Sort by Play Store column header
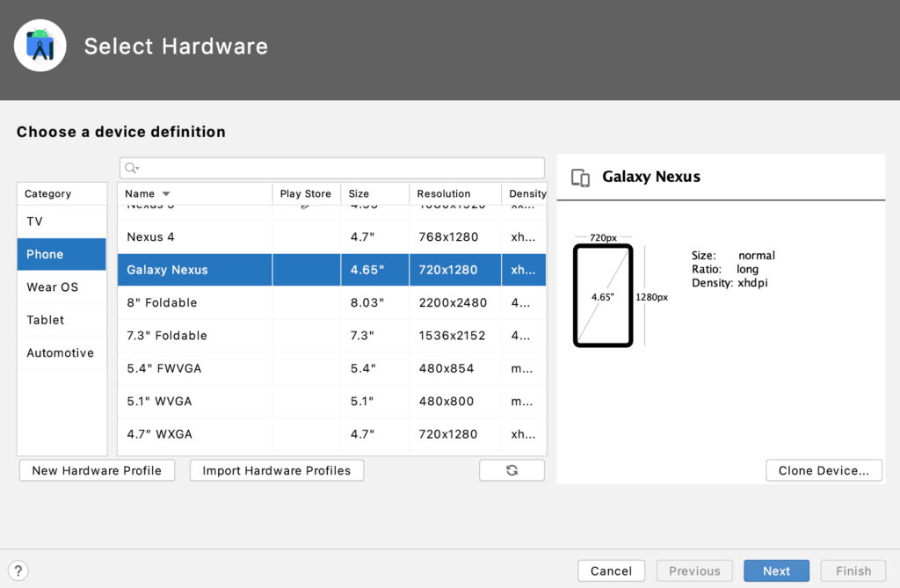This screenshot has width=900, height=588. pos(307,194)
